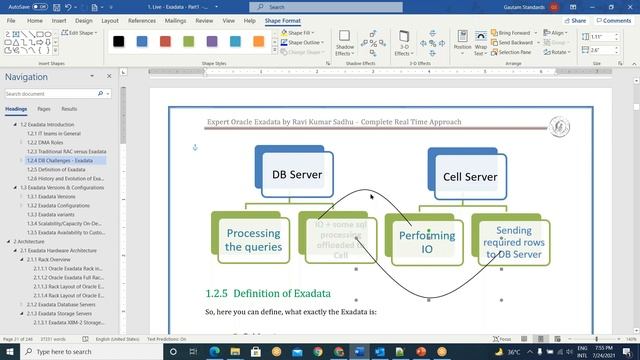Switch to Focus mode
This screenshot has width=640, height=360.
coord(502,339)
